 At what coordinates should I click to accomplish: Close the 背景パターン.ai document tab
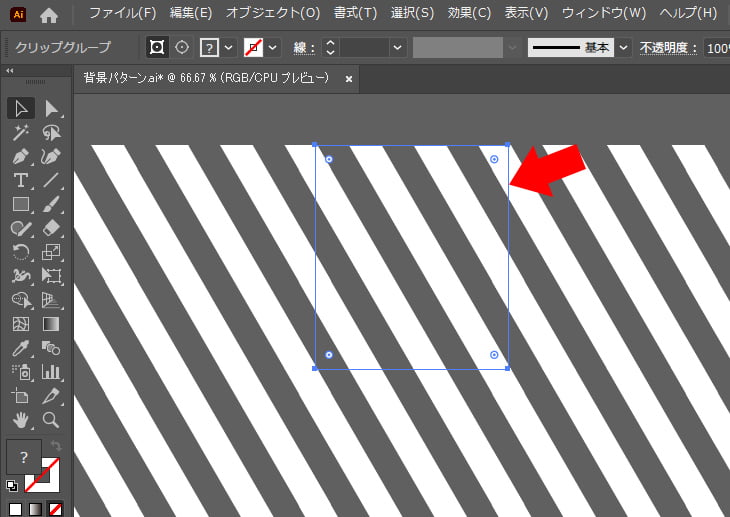348,79
